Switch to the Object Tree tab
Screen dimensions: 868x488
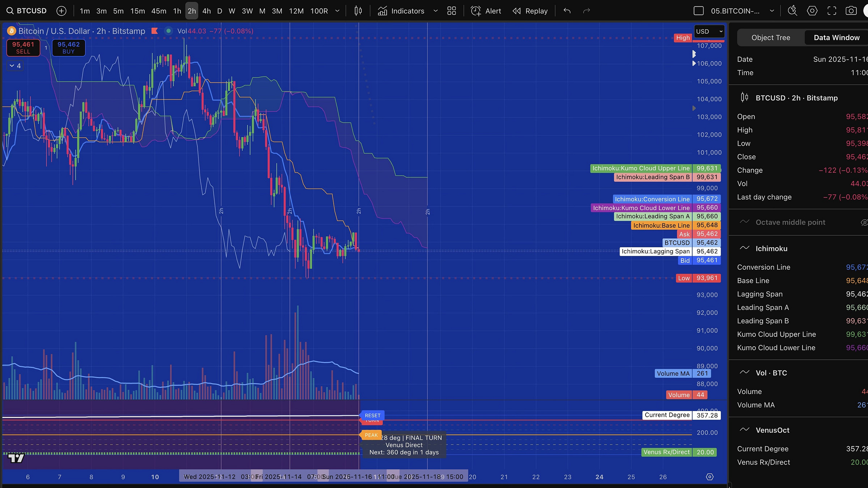pos(770,38)
